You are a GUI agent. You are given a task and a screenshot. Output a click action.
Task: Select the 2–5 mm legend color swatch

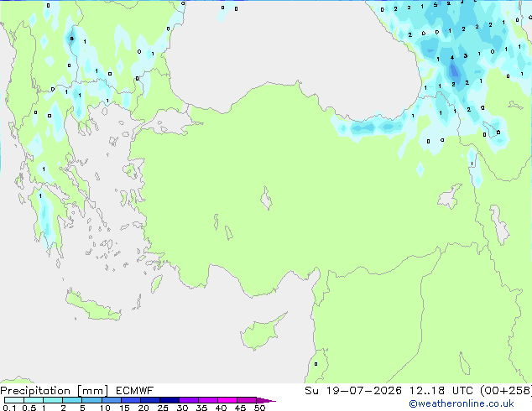72,400
